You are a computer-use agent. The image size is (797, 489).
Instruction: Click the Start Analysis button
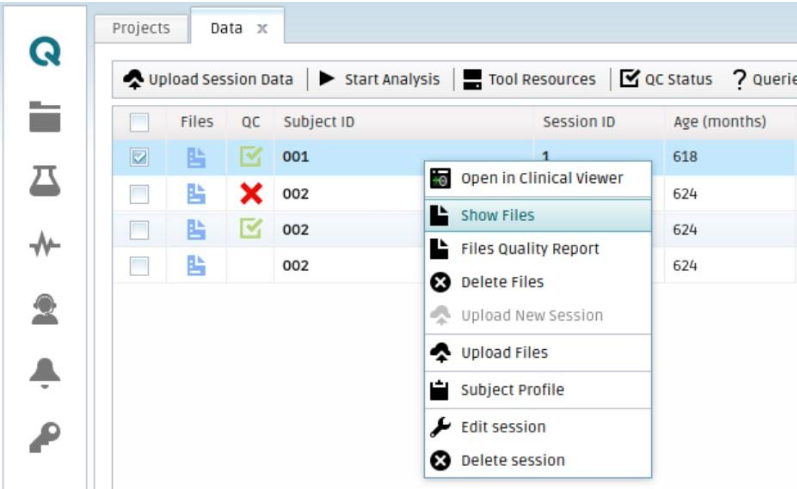(380, 79)
